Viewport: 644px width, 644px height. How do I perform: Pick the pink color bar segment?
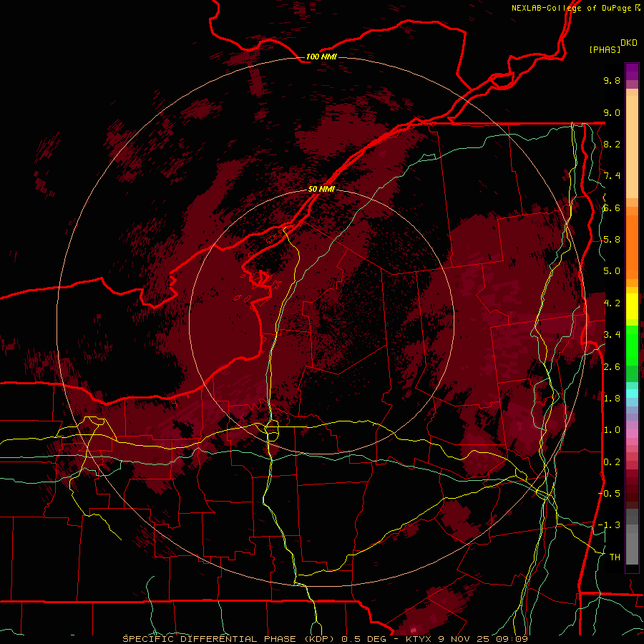632,434
